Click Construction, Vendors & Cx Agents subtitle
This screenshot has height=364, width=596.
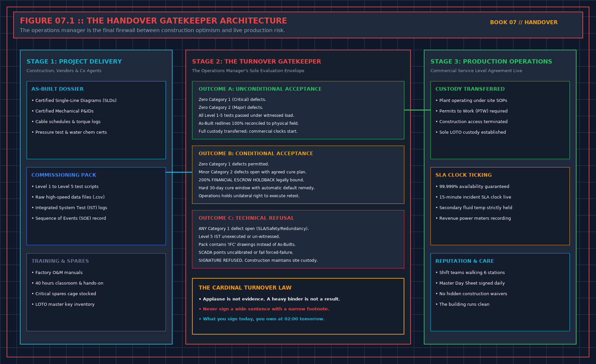pyautogui.click(x=64, y=71)
